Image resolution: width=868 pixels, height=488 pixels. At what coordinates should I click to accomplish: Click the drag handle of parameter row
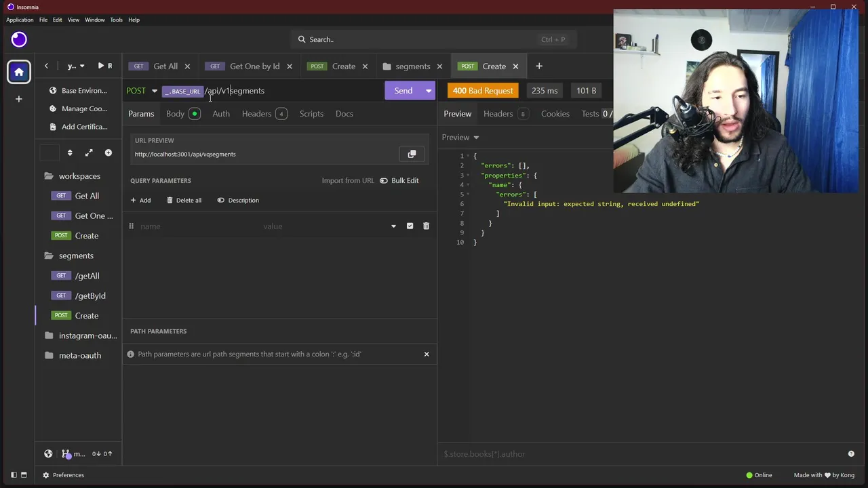pos(131,226)
